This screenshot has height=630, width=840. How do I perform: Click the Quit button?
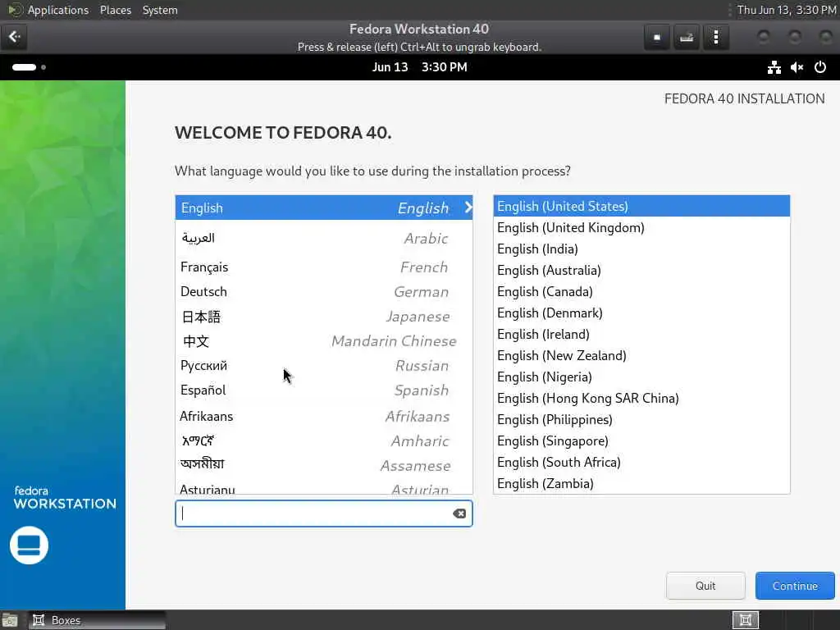tap(705, 586)
